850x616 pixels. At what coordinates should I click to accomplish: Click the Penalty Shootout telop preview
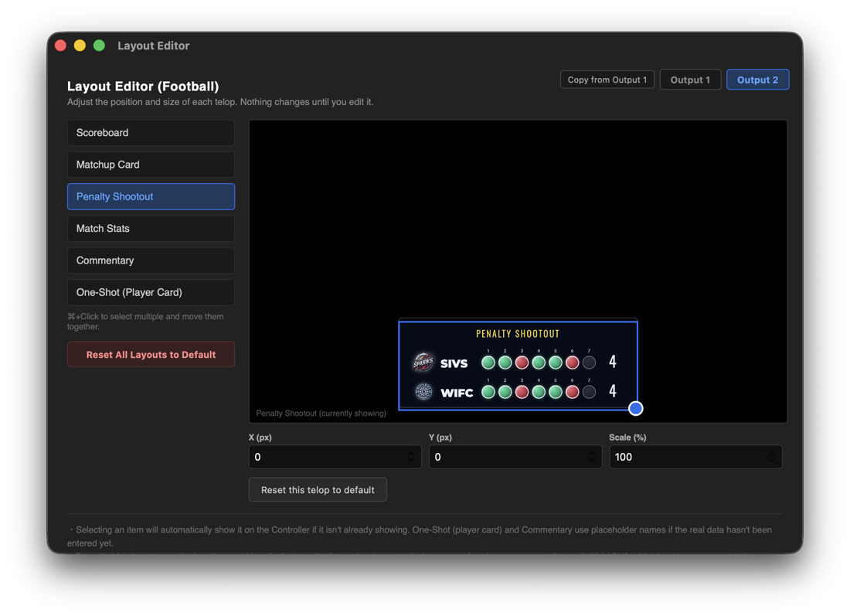point(518,365)
